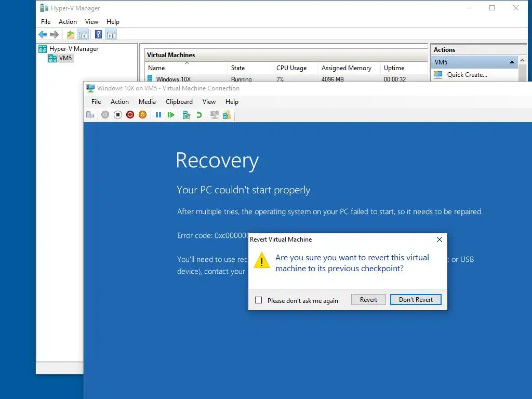Click the Ctrl+Alt+Del toolbar icon
This screenshot has height=399, width=532.
click(90, 115)
